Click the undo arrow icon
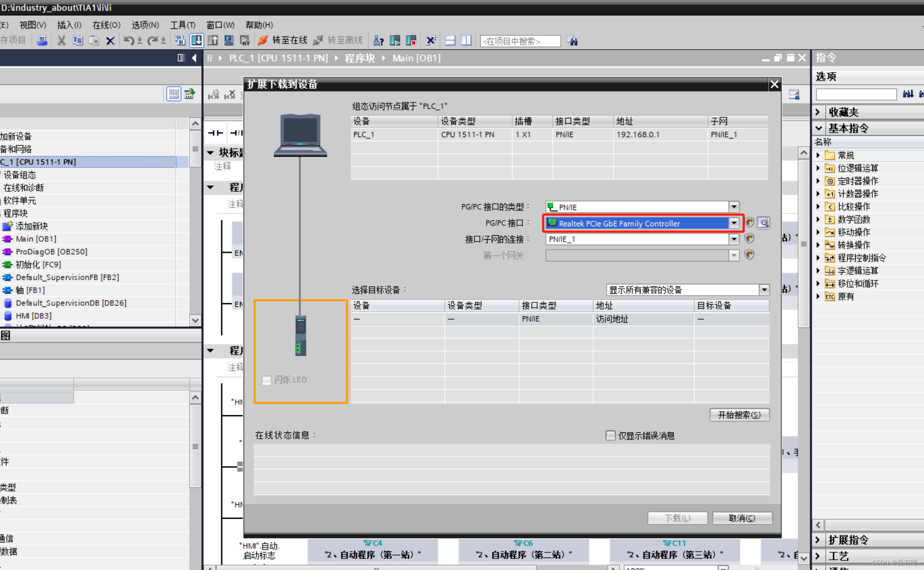This screenshot has width=924, height=570. (128, 40)
